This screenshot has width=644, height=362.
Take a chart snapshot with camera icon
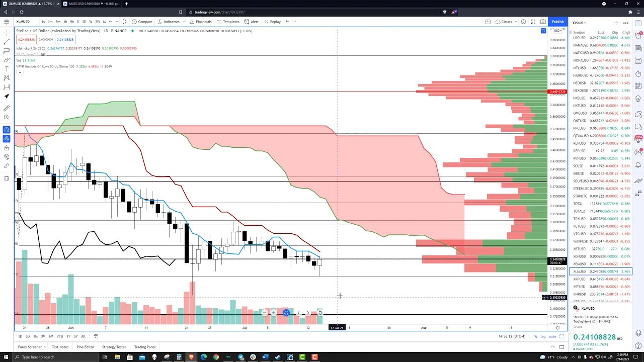[543, 22]
